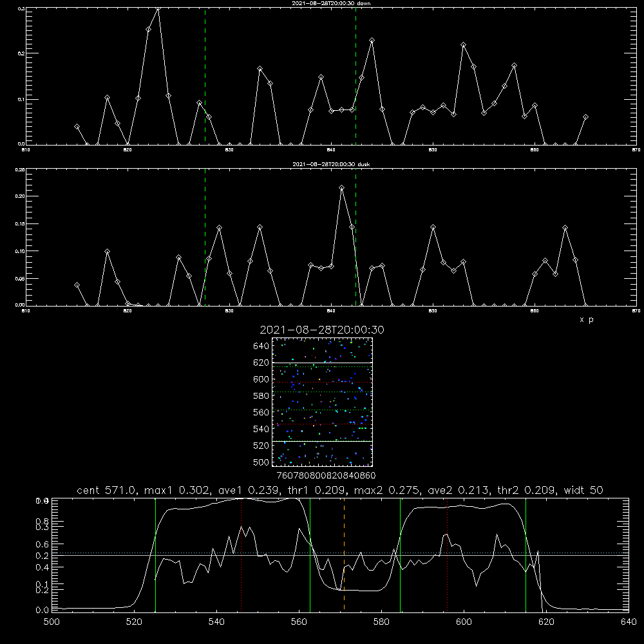Click the green vertical line near 563 in bottom plot
The height and width of the screenshot is (644, 644).
pyautogui.click(x=310, y=554)
